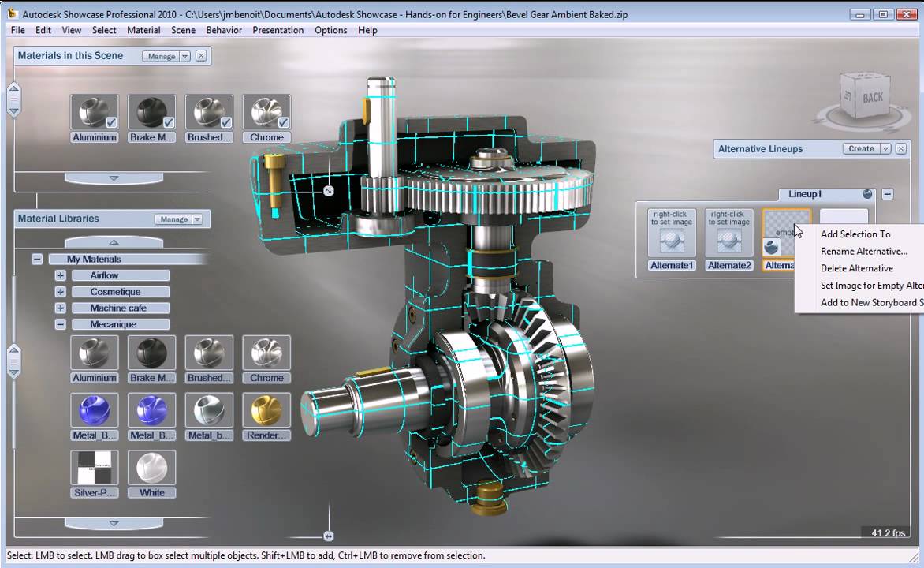This screenshot has height=568, width=924.
Task: Click the sphere icon on Alternate3 thumbnail
Action: tap(770, 246)
